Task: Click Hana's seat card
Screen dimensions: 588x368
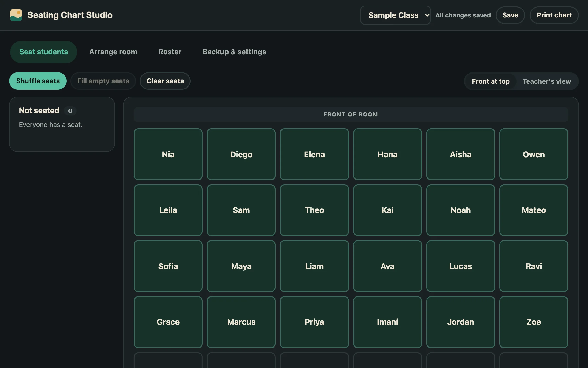Action: [x=387, y=154]
